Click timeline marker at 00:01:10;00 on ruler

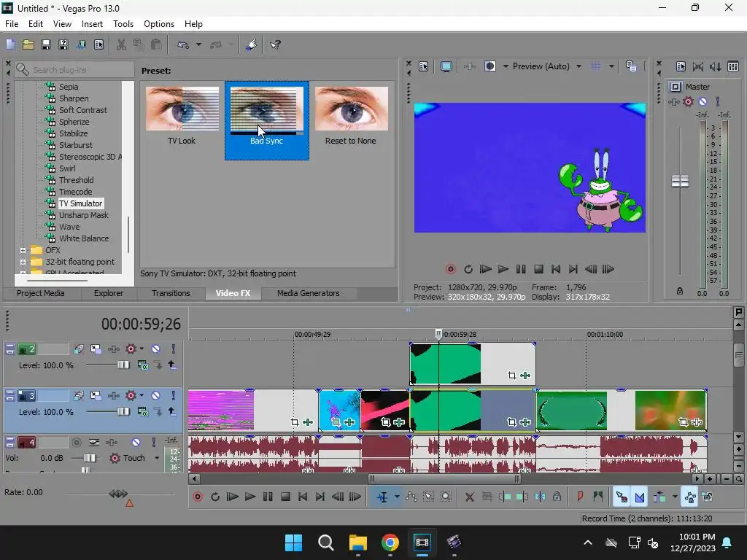pyautogui.click(x=604, y=334)
